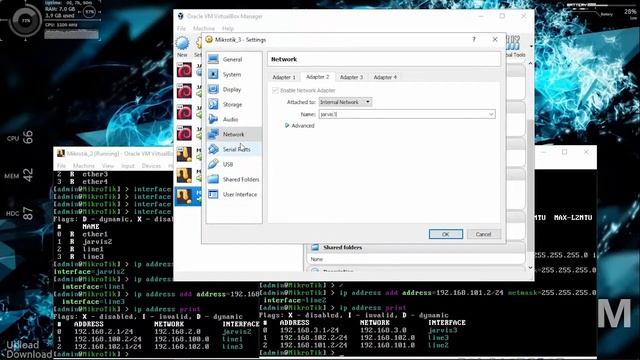Open Help menu in VirtualBox Manager
The width and height of the screenshot is (640, 360).
tap(228, 29)
